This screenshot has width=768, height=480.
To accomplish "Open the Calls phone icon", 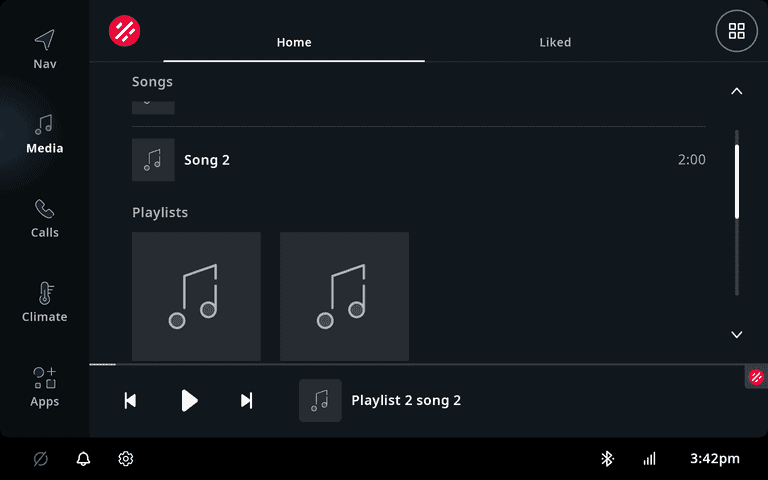I will tap(44, 218).
